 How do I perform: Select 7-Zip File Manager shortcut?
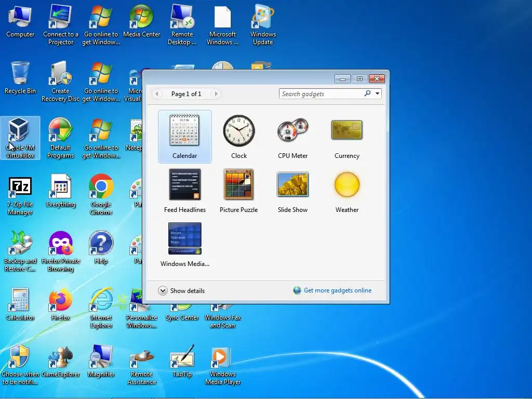coord(20,195)
